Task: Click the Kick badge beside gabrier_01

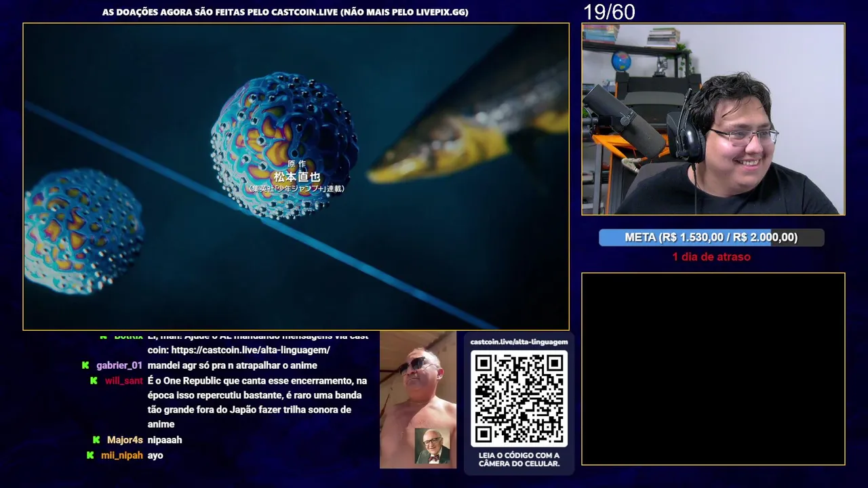Action: pyautogui.click(x=85, y=365)
